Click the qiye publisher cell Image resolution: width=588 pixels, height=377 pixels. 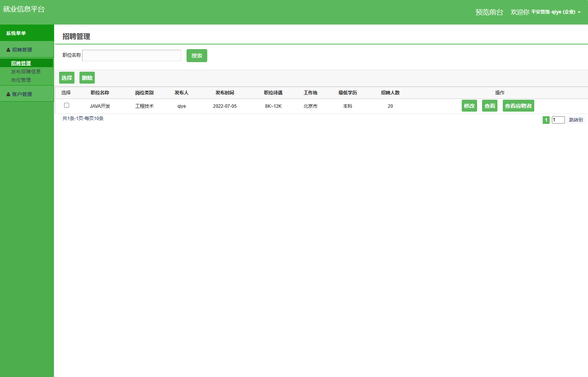point(182,106)
